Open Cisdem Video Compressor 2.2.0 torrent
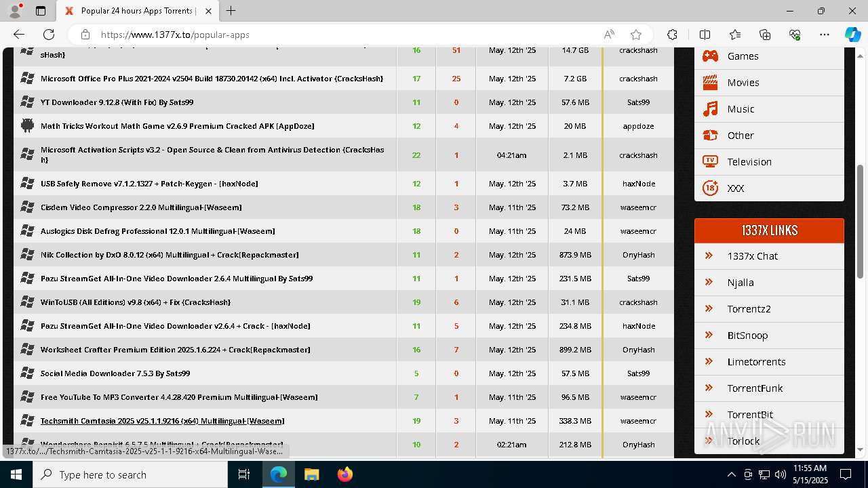Image resolution: width=868 pixels, height=488 pixels. pos(141,207)
